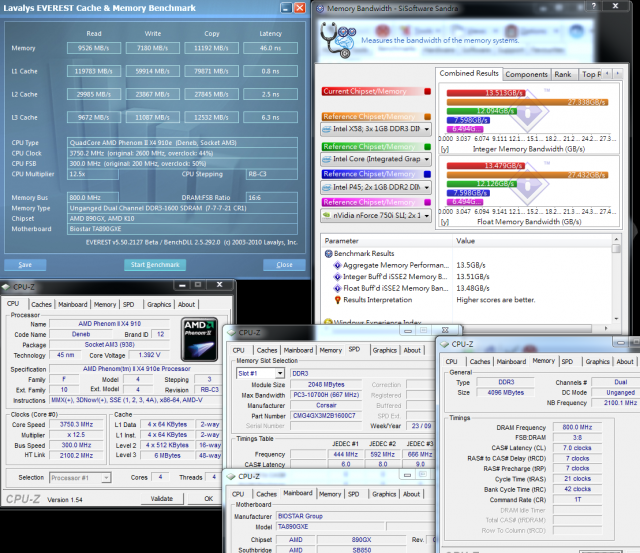Open Mainboard tab in Memory CPU-Z window
The width and height of the screenshot is (640, 553).
pyautogui.click(x=511, y=362)
